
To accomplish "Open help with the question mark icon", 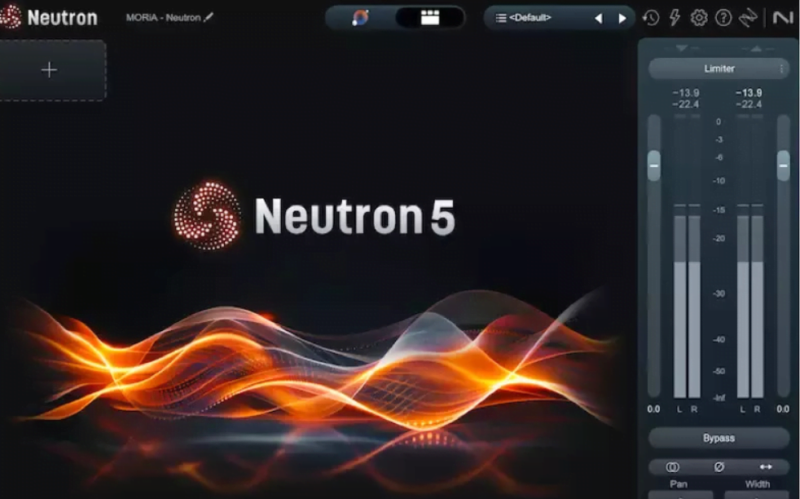I will (x=723, y=18).
